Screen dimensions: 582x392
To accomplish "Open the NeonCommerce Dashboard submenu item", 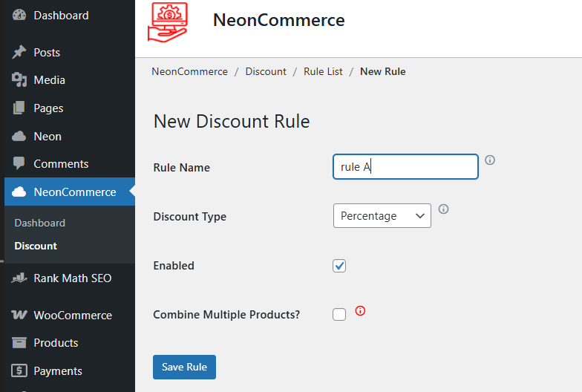I will tap(39, 223).
